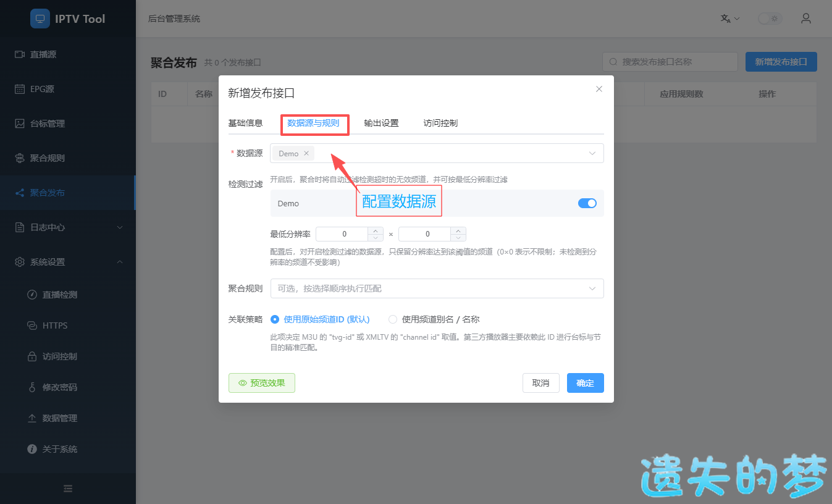
Task: Collapse sidebar with hamburger icon
Action: click(68, 489)
